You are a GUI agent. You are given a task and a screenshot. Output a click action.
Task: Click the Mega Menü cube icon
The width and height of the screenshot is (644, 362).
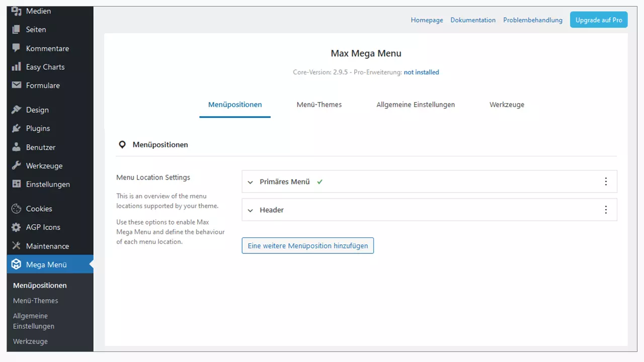coord(16,264)
